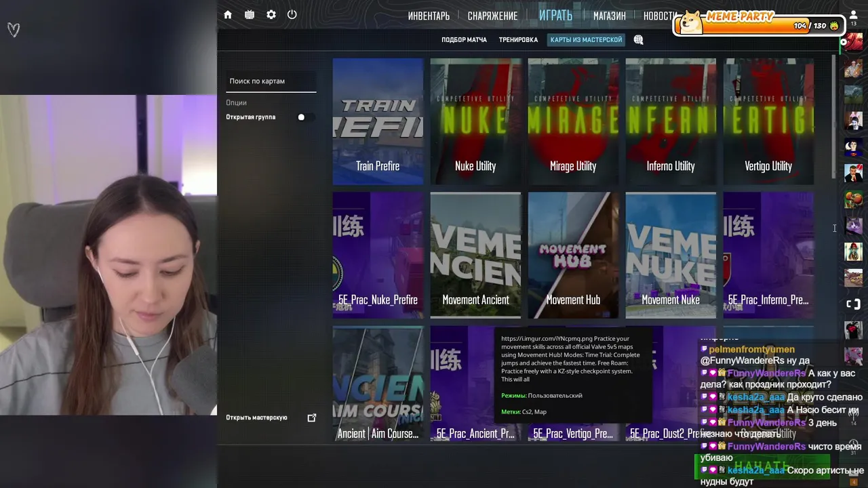Viewport: 868px width, 488px height.
Task: Select the Movement Ancient map
Action: tap(475, 256)
